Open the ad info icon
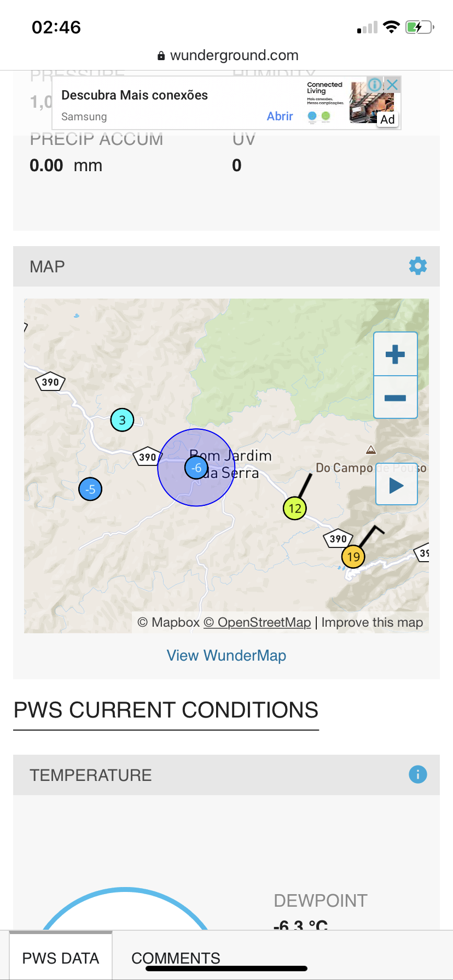The width and height of the screenshot is (453, 980). pyautogui.click(x=375, y=84)
